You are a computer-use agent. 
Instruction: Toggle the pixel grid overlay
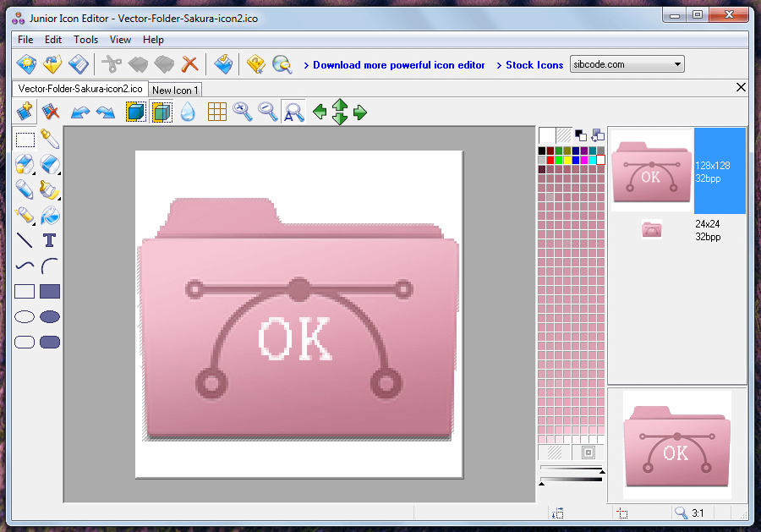pyautogui.click(x=216, y=111)
